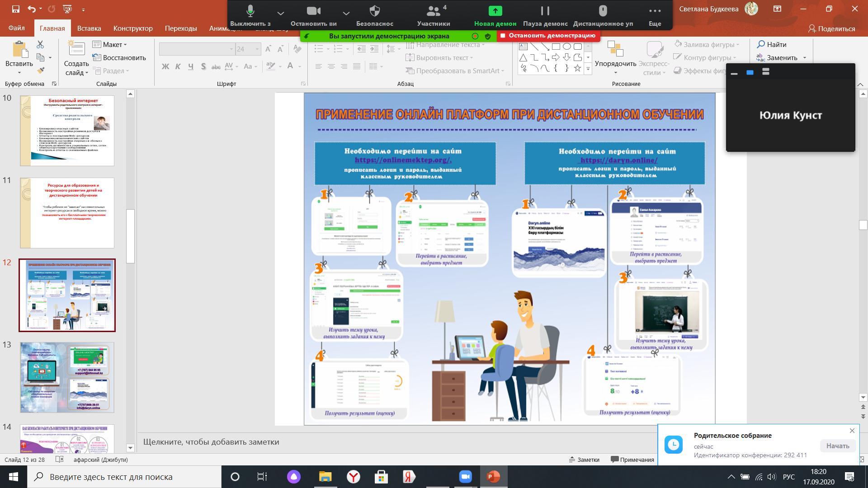The image size is (868, 488).
Task: Cut selection with the scissors icon
Action: click(x=40, y=44)
